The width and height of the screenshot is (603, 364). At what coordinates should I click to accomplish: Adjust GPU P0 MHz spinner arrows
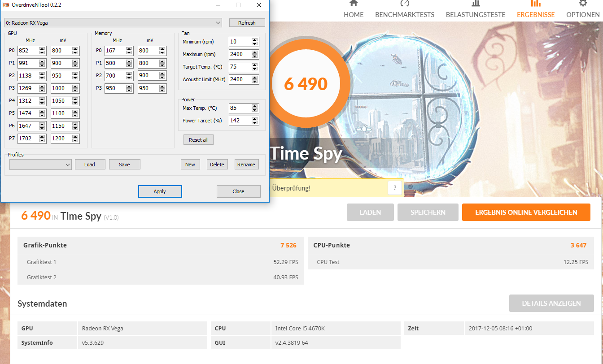[x=42, y=51]
